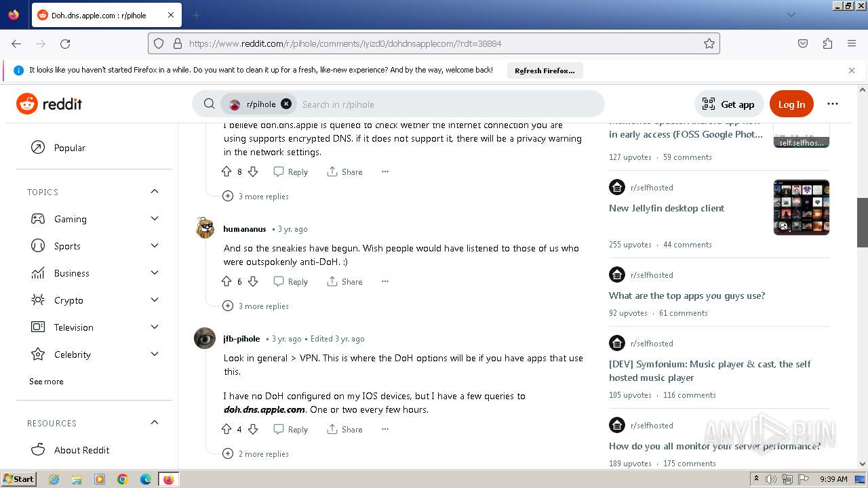Screen dimensions: 868x488
Task: Save to Pocket icon in toolbar
Action: [803, 43]
